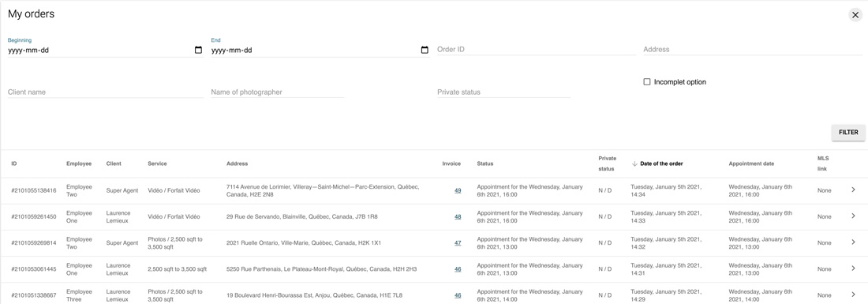The height and width of the screenshot is (304, 868).
Task: Open invoice 47 link
Action: [x=458, y=243]
